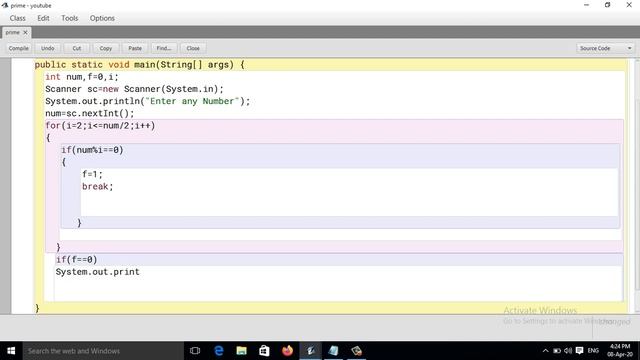
Task: Click the 'for(i=2;i<=num/2;i++)' line
Action: 100,126
